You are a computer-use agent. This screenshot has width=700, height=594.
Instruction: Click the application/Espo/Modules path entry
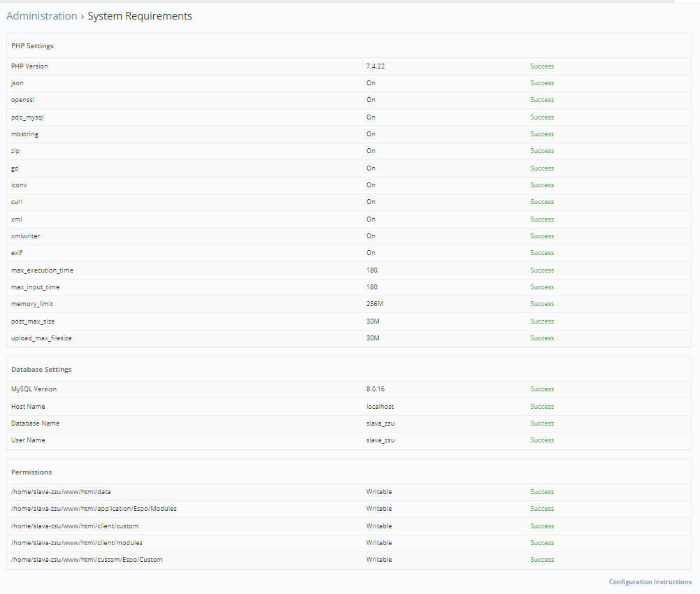[94, 509]
